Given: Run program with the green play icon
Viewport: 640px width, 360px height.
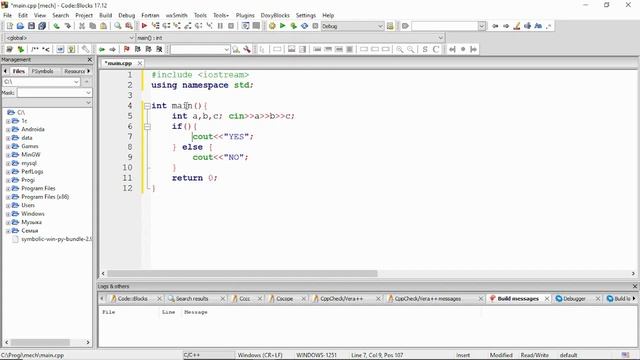Looking at the screenshot, I should point(282,26).
